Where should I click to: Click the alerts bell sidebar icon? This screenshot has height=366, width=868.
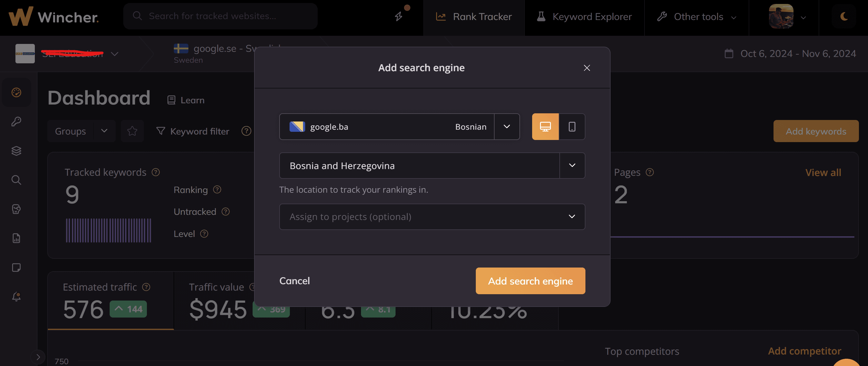[16, 297]
